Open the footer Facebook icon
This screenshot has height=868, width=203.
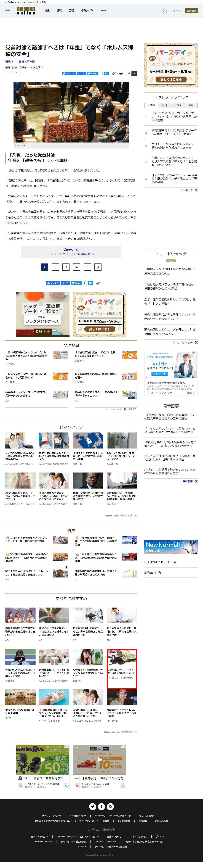[101, 806]
